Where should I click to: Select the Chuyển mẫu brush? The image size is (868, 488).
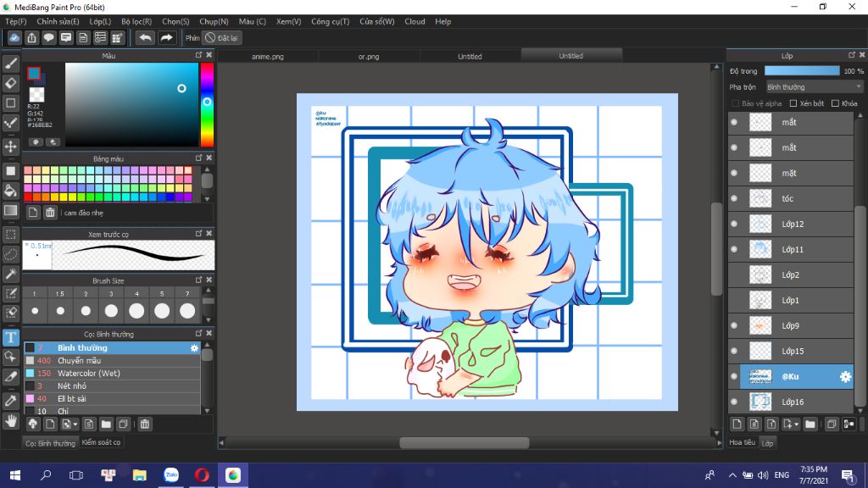[x=112, y=361]
